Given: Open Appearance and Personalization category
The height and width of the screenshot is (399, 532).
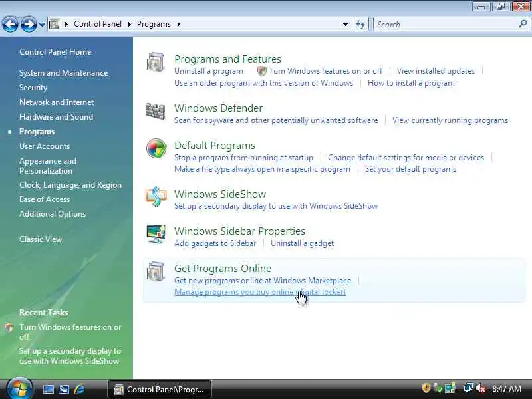Looking at the screenshot, I should point(48,166).
